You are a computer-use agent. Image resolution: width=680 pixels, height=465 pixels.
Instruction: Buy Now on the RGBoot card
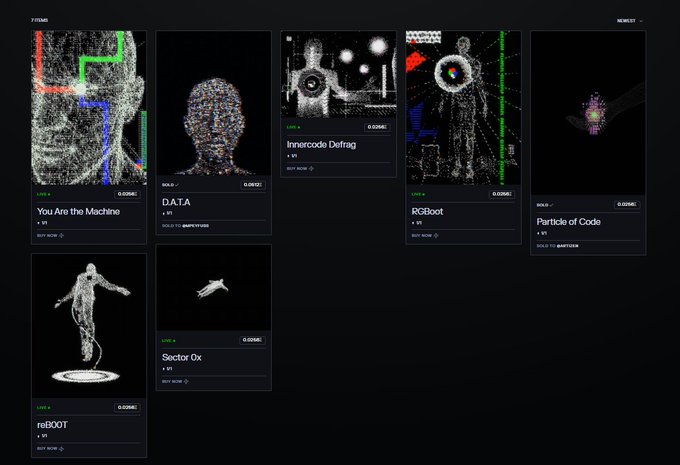[425, 236]
